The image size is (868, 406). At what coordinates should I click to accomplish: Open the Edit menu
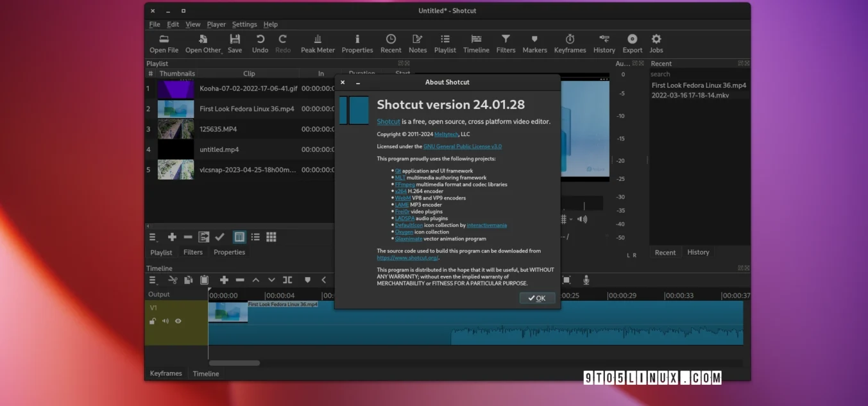173,24
